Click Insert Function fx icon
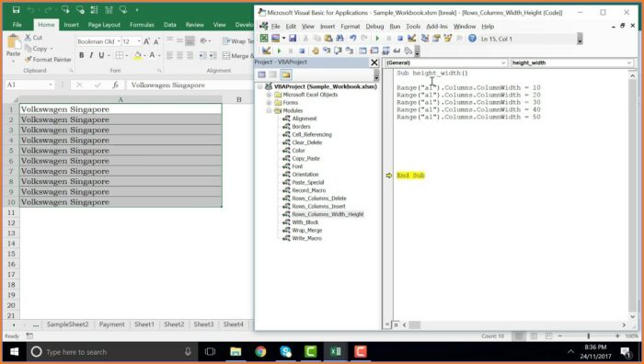Screen dimensions: 644x364 [115, 85]
